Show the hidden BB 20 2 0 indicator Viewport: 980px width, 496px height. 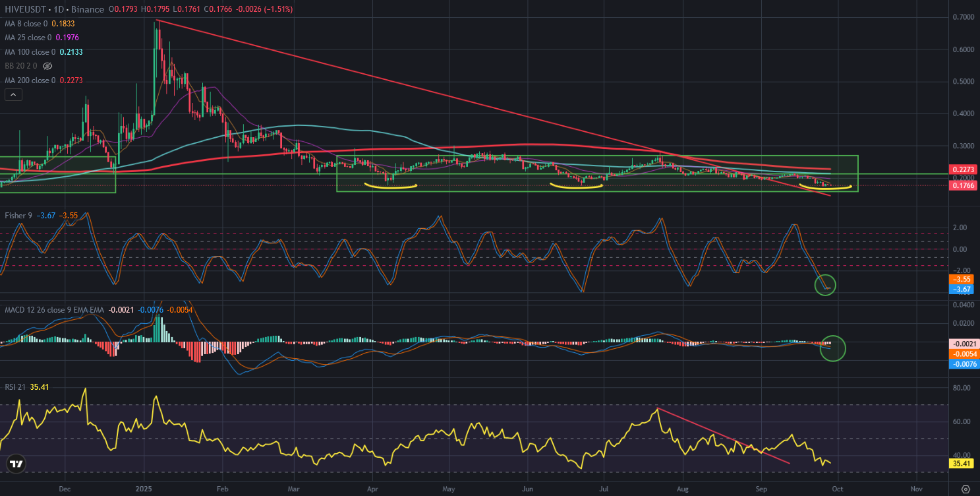[47, 66]
